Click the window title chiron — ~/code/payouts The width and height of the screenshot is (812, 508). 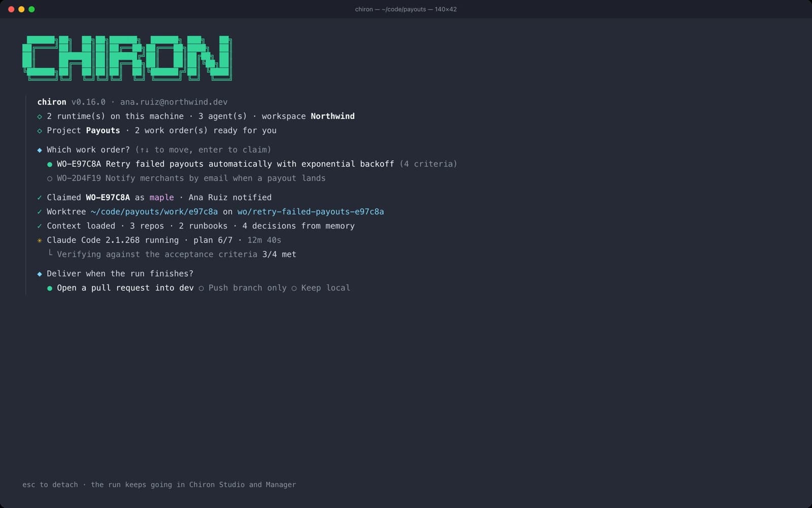tap(406, 9)
